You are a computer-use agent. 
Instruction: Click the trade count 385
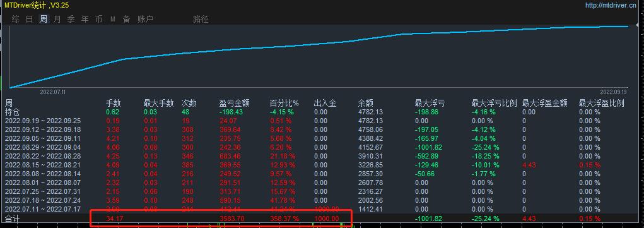[x=187, y=165]
